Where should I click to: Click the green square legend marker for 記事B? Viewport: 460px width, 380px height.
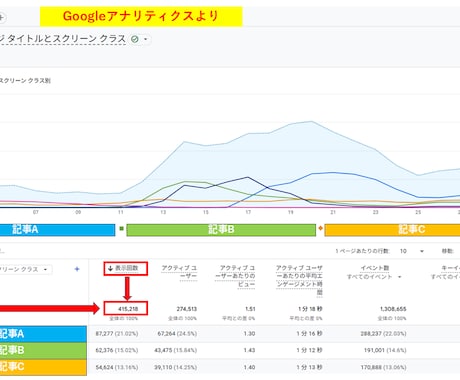coord(121,229)
